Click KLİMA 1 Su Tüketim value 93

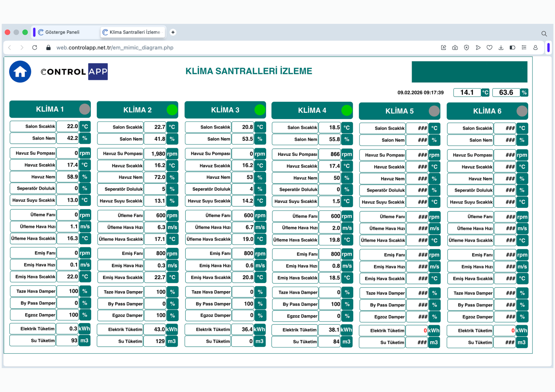pos(67,340)
